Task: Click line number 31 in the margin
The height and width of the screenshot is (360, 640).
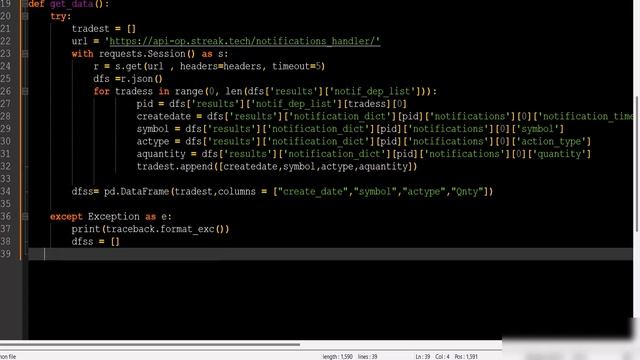Action: [6, 154]
